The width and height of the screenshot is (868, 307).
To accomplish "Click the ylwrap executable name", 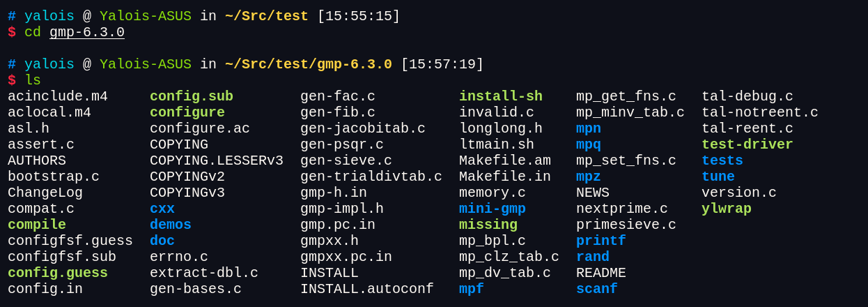I will (726, 209).
